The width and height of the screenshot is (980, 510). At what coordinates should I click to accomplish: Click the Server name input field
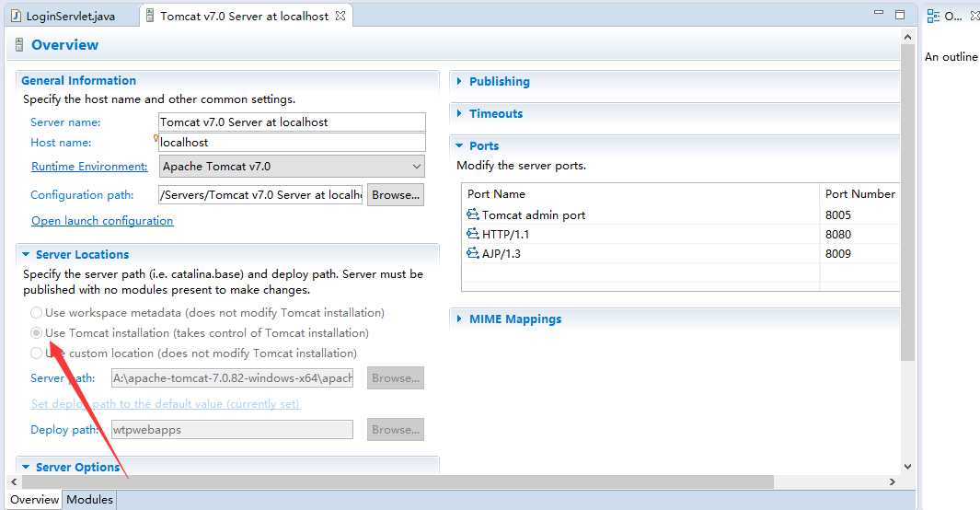coord(292,122)
